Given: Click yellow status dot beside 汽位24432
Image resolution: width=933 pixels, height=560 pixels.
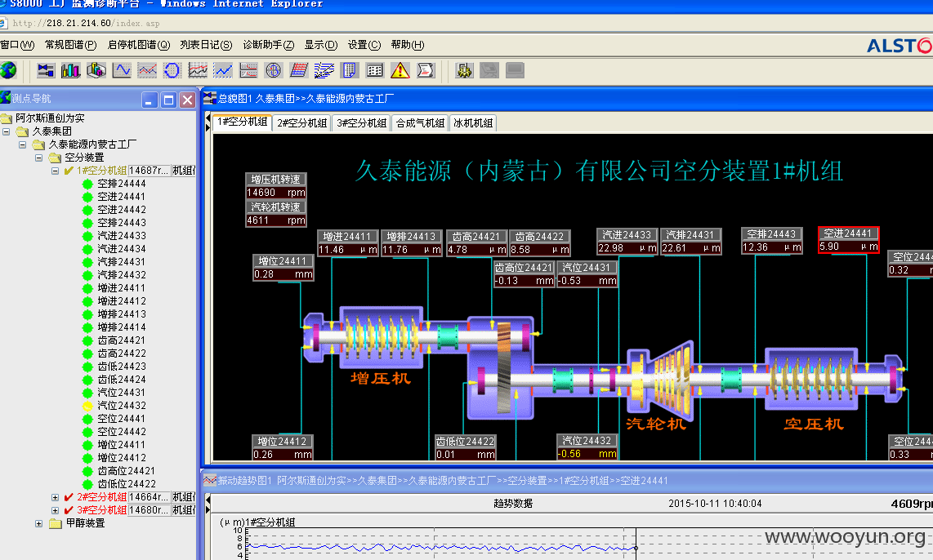Looking at the screenshot, I should coord(87,406).
